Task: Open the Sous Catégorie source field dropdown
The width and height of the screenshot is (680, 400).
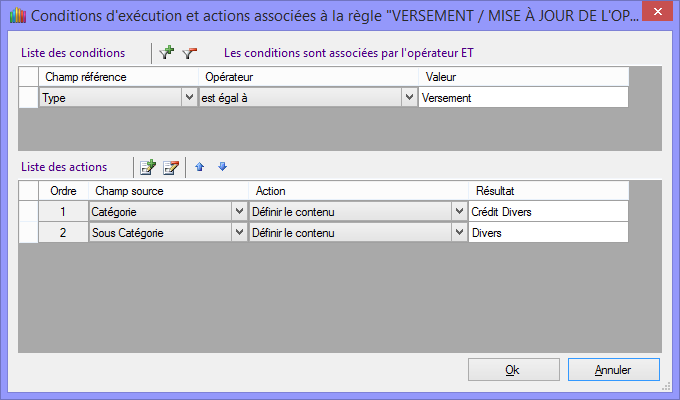Action: 238,233
